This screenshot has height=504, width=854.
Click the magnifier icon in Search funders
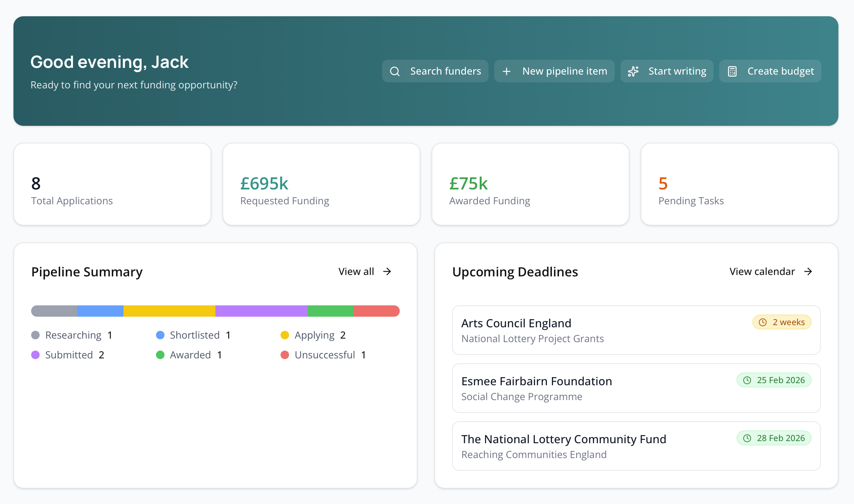[x=395, y=71]
